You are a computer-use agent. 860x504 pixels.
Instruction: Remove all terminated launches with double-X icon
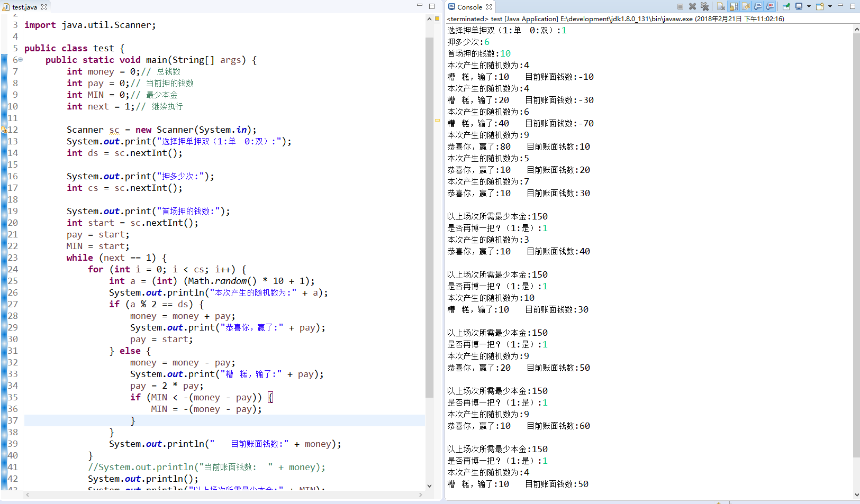[704, 6]
